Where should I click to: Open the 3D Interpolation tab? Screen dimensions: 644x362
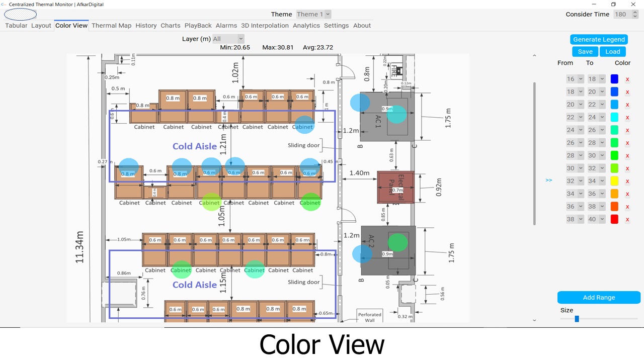tap(265, 26)
